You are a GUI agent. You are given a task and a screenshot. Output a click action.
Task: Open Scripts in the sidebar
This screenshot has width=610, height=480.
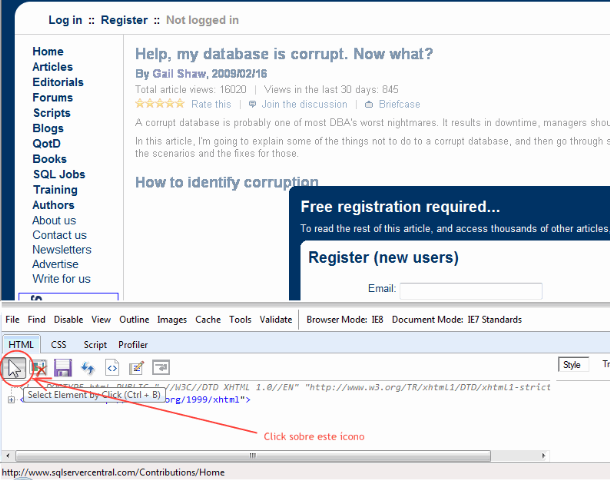[x=52, y=113]
